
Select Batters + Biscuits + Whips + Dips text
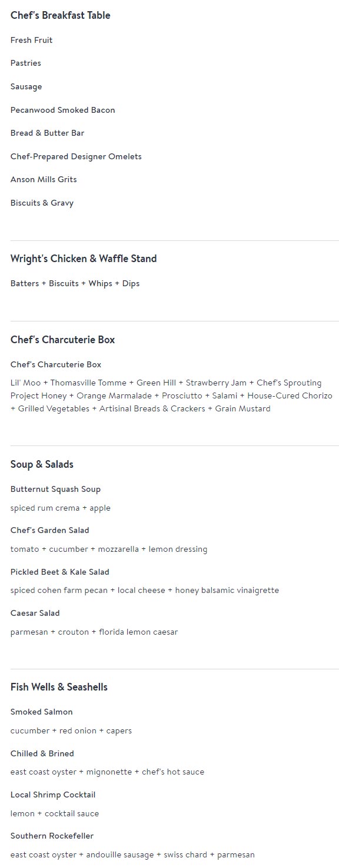click(x=75, y=283)
